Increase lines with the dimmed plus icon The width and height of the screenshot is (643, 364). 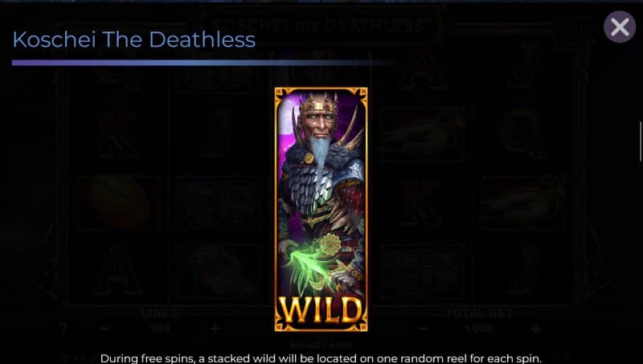point(215,329)
